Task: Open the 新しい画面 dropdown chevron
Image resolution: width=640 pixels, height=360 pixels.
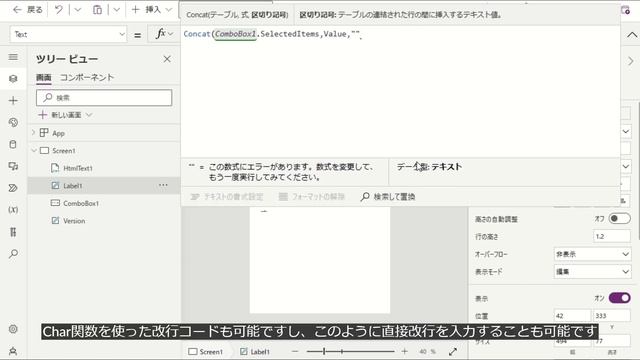Action: click(x=89, y=115)
